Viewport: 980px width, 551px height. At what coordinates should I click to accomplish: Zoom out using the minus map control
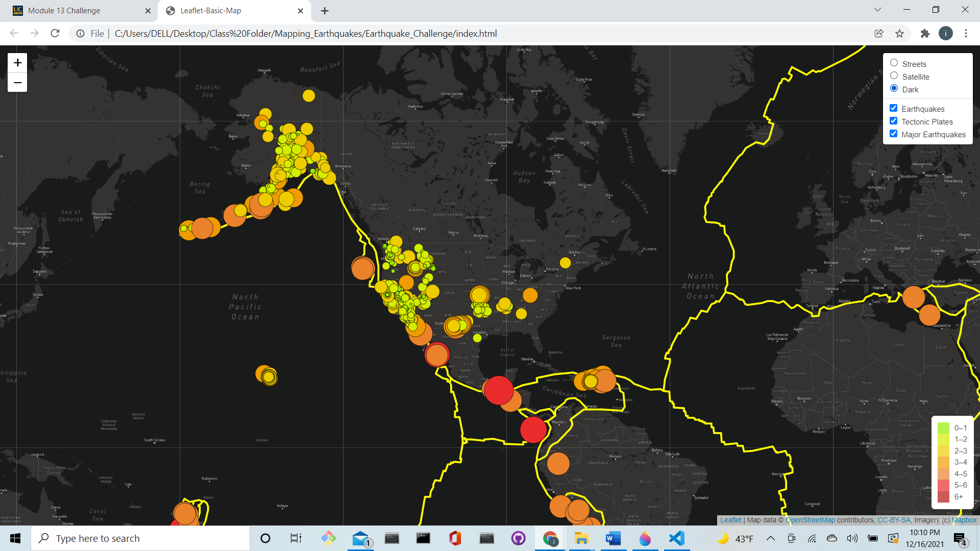[x=17, y=82]
